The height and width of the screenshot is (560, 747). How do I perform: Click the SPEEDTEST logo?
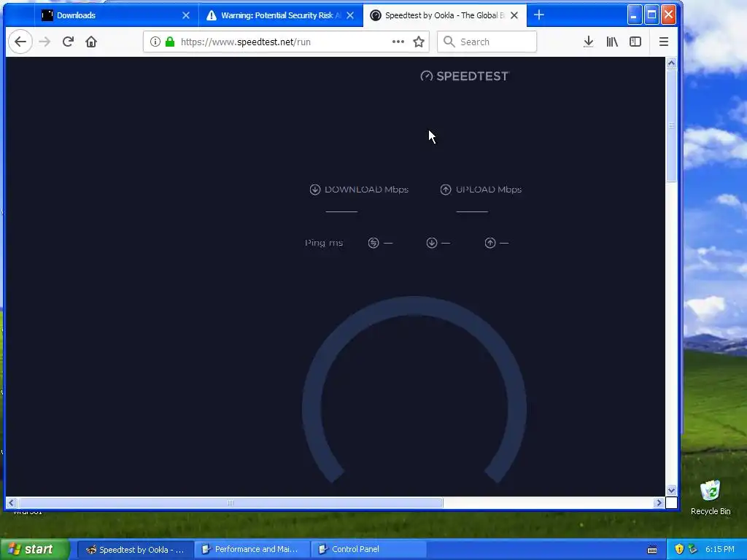(x=465, y=76)
